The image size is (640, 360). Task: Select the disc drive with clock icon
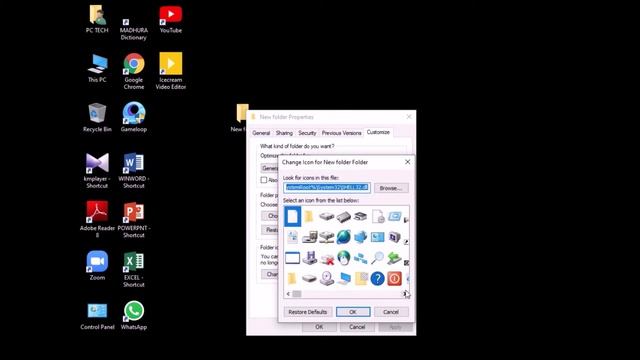point(327,278)
